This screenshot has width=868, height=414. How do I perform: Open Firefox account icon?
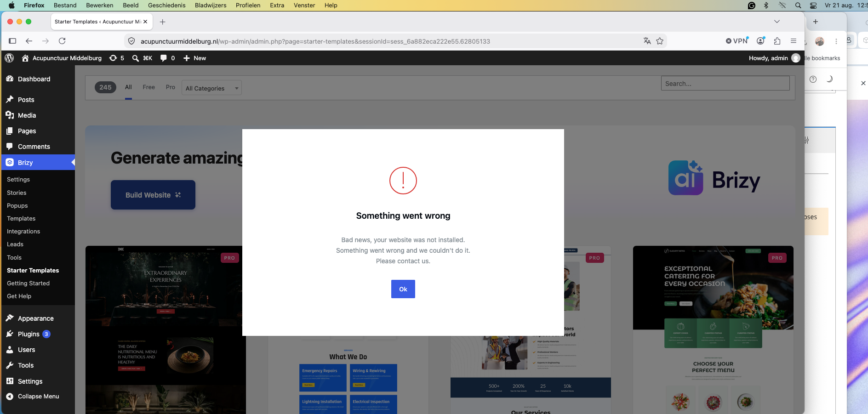(x=761, y=41)
